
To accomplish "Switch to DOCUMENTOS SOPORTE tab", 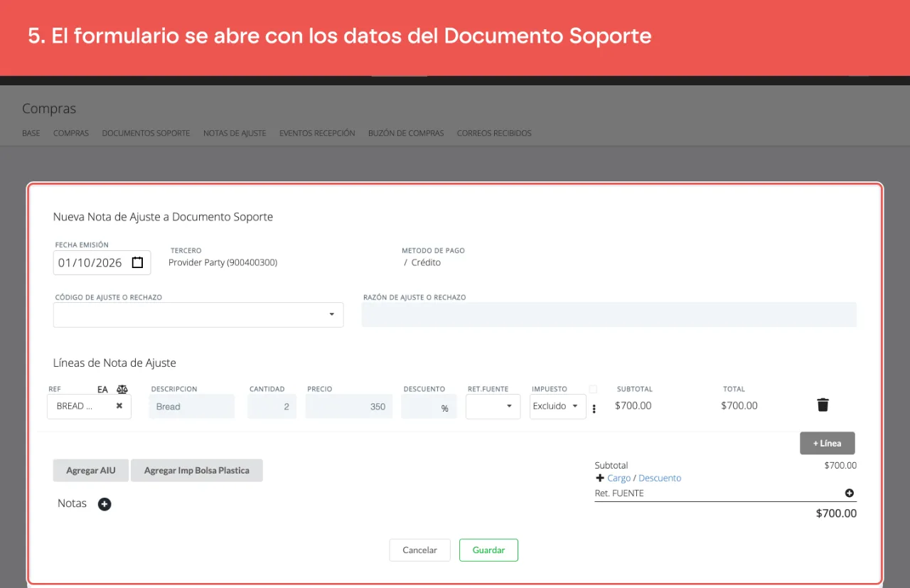I will coord(146,133).
